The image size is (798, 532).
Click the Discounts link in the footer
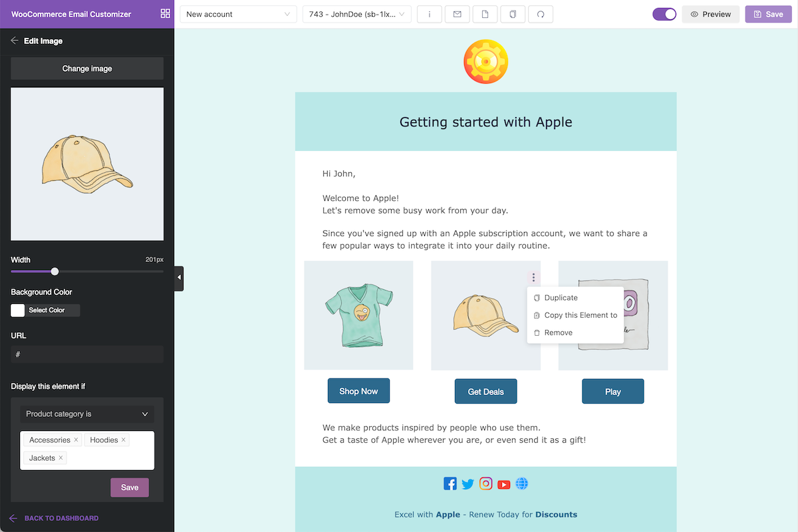[556, 514]
